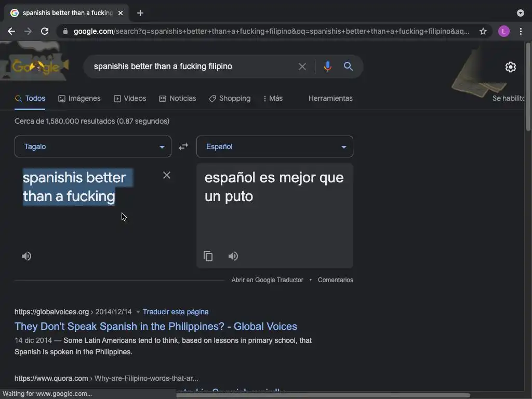This screenshot has height=399, width=532.
Task: Click the Se habilitó notice text
Action: pos(508,98)
